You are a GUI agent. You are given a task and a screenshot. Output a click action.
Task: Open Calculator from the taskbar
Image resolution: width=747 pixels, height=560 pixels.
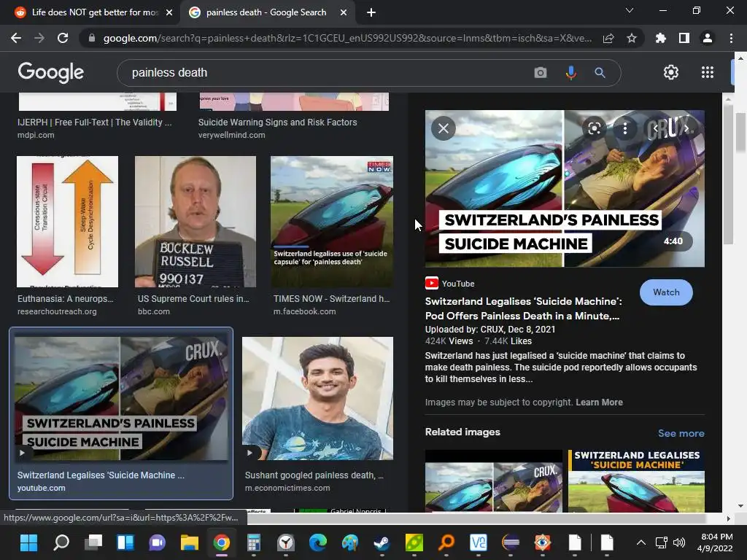tap(253, 542)
